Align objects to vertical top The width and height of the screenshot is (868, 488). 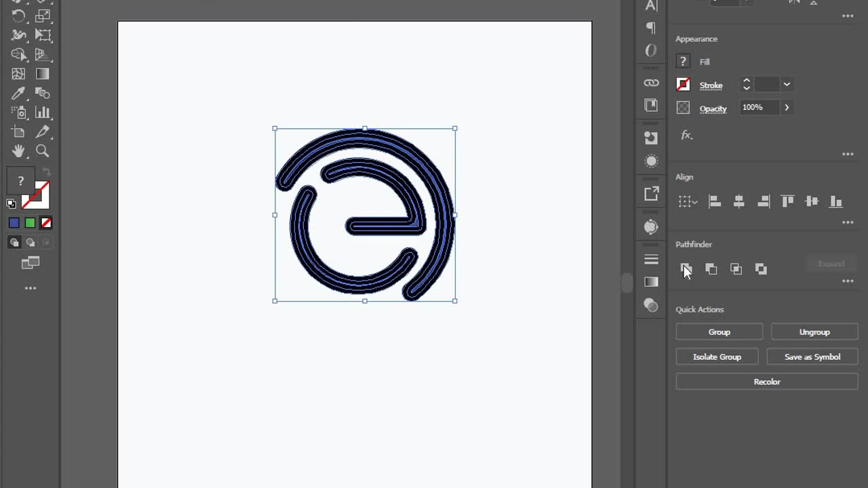787,201
